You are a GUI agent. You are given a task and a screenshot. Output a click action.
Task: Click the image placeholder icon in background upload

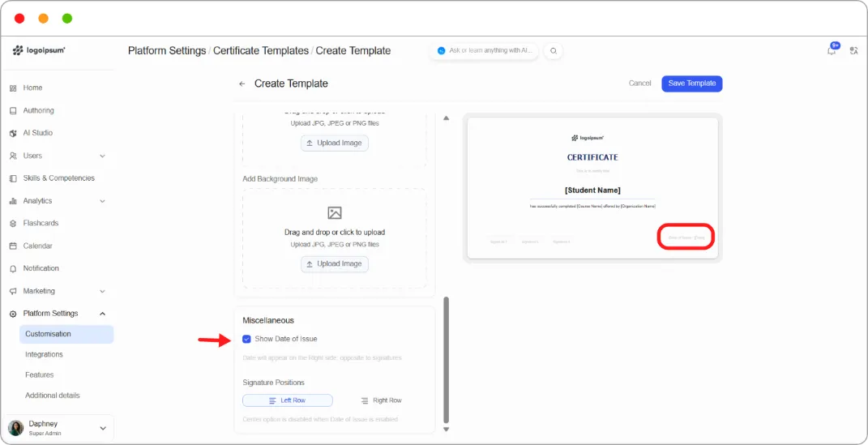point(335,212)
